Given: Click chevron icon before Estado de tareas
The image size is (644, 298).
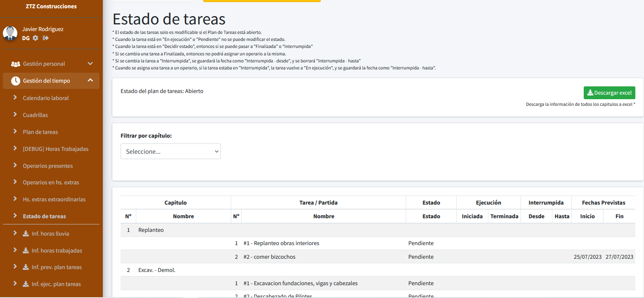Looking at the screenshot, I should tap(15, 216).
